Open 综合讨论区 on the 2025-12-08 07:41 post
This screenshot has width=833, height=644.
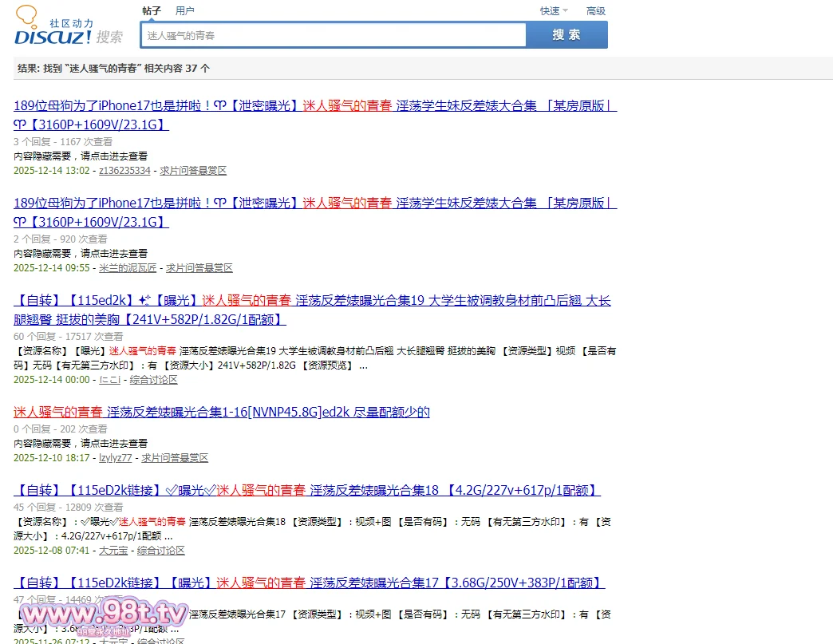(x=161, y=551)
